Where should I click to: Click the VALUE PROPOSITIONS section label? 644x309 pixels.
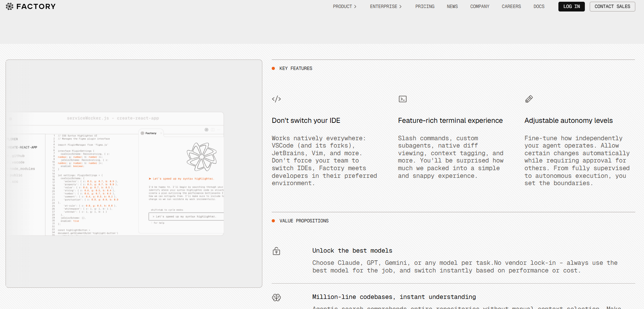[x=304, y=221]
